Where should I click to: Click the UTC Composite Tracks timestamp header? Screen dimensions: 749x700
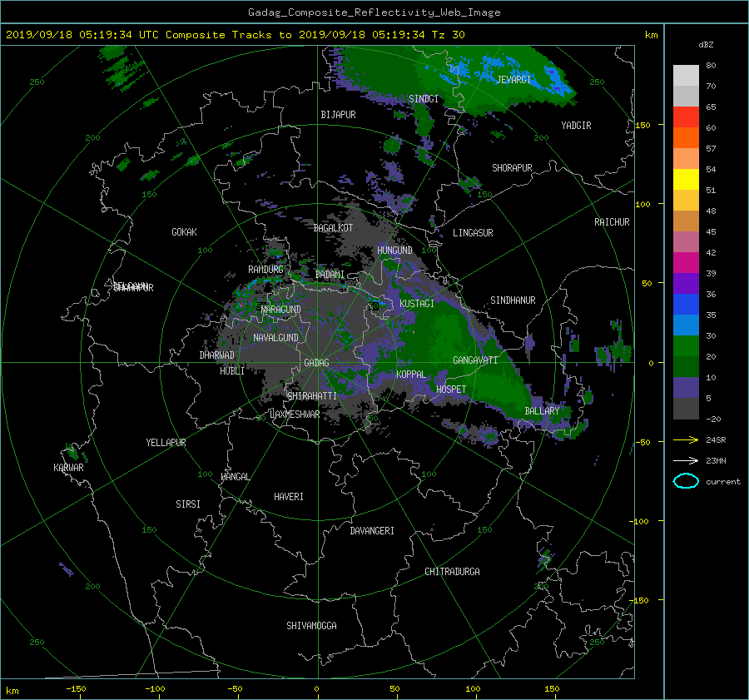235,35
